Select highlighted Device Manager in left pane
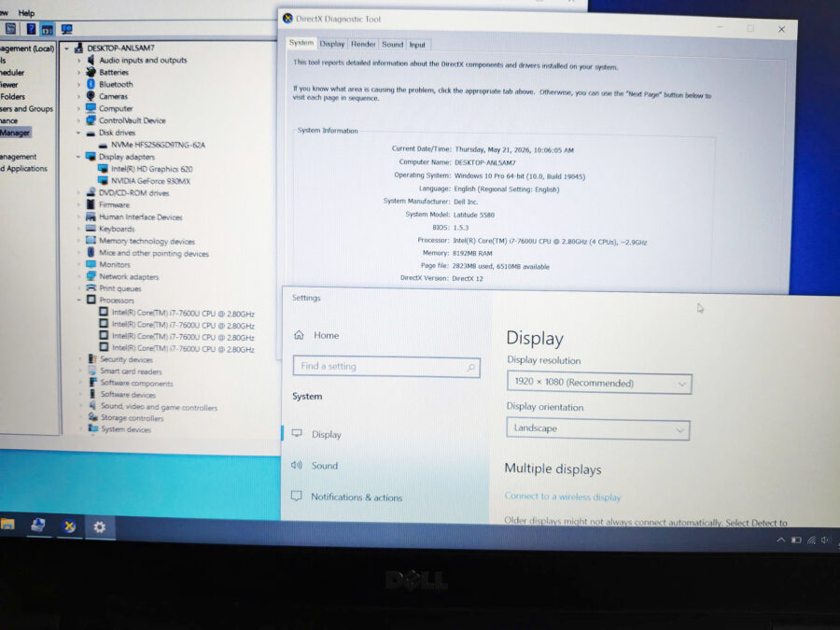This screenshot has width=840, height=630. [x=15, y=133]
